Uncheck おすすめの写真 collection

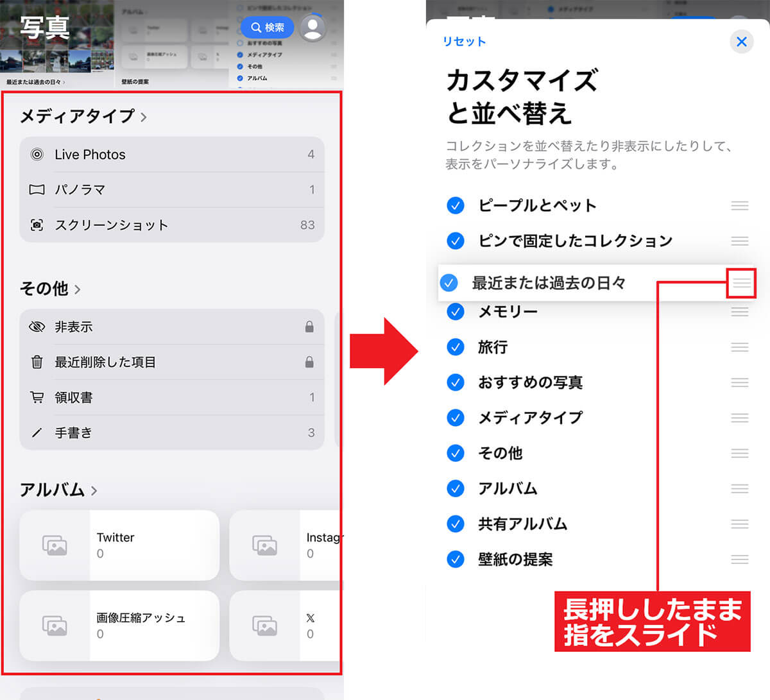(455, 382)
